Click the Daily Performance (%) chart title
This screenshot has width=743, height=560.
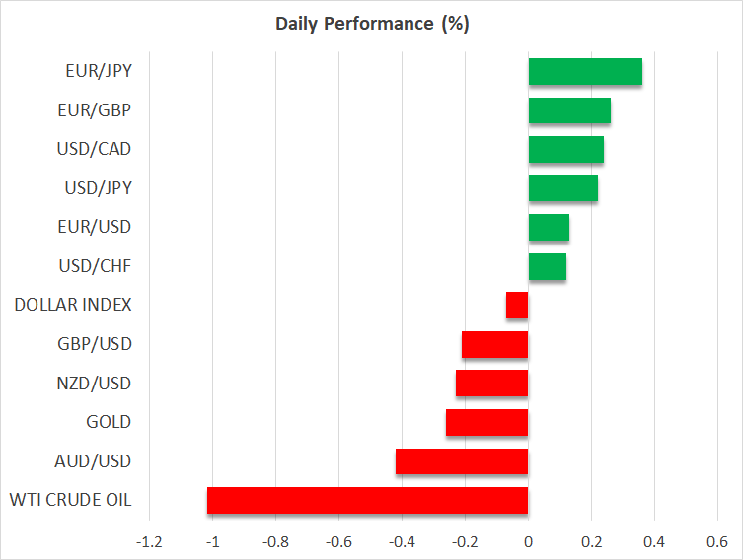(372, 24)
